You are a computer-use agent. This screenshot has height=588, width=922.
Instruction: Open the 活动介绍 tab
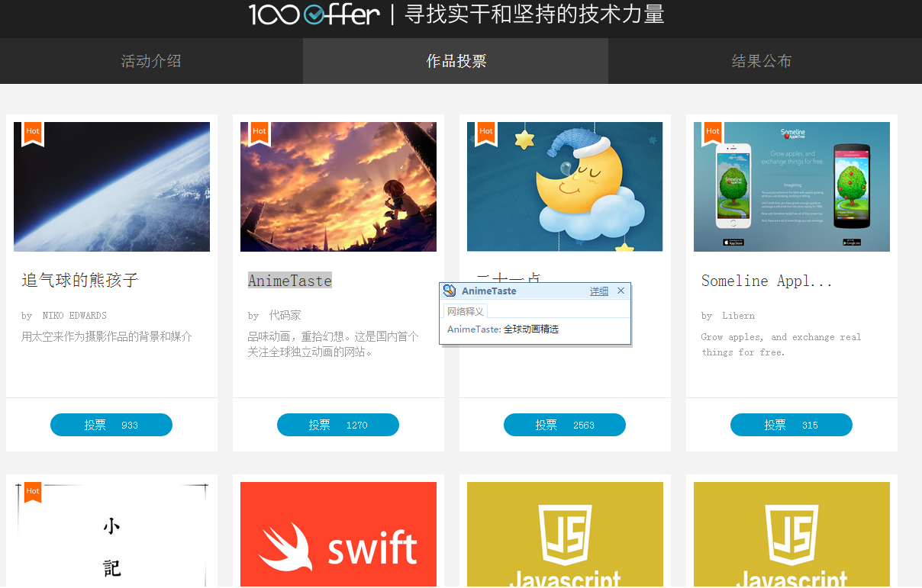[151, 61]
